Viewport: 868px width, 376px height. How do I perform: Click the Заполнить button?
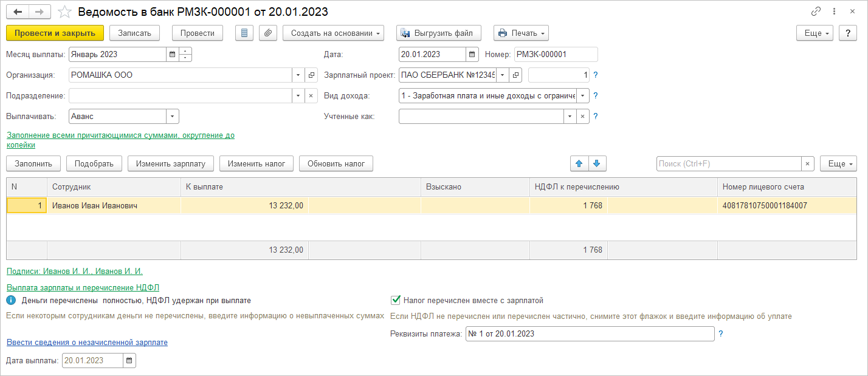(x=33, y=163)
